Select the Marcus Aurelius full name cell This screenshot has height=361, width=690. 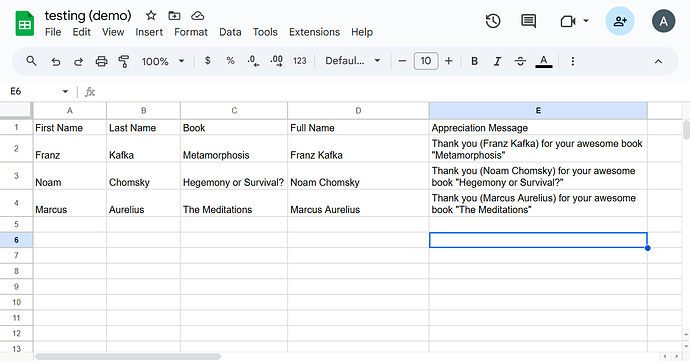[x=358, y=203]
